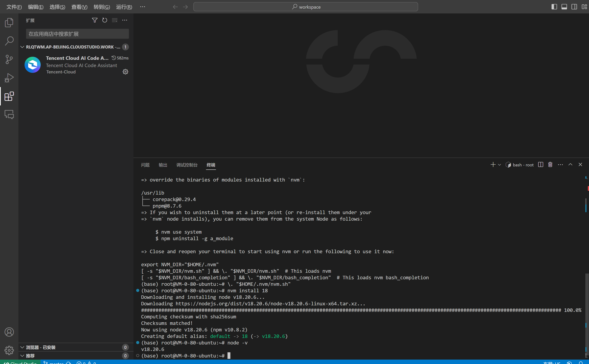589x364 pixels.
Task: Open Run and Debug view
Action: pyautogui.click(x=9, y=78)
